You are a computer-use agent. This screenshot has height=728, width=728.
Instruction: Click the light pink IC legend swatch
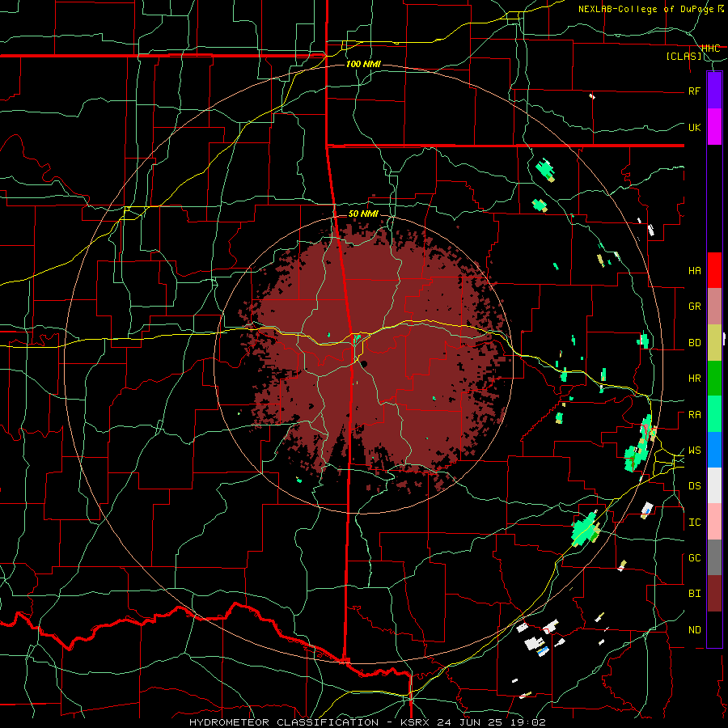(x=714, y=522)
